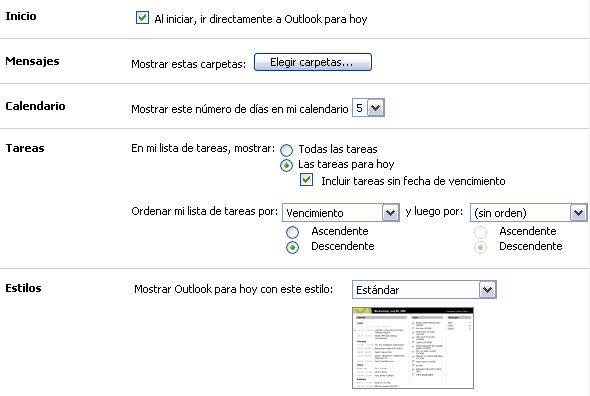590x396 pixels.
Task: Click the 'Inicio' section heading
Action: point(21,16)
